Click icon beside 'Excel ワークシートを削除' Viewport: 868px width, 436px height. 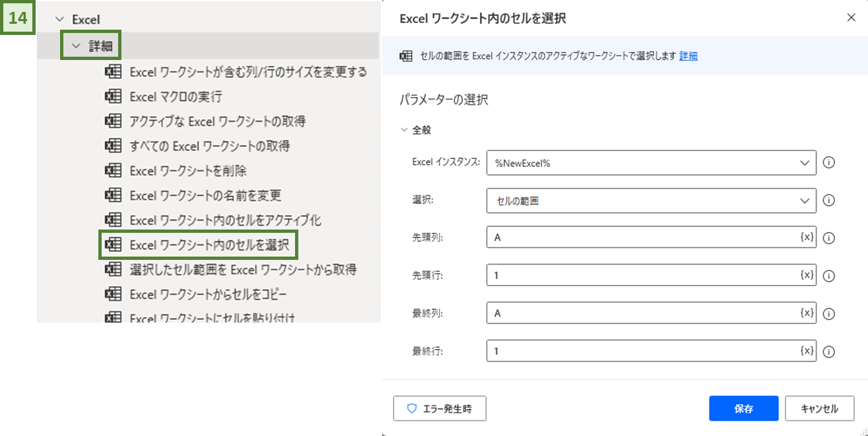point(114,170)
